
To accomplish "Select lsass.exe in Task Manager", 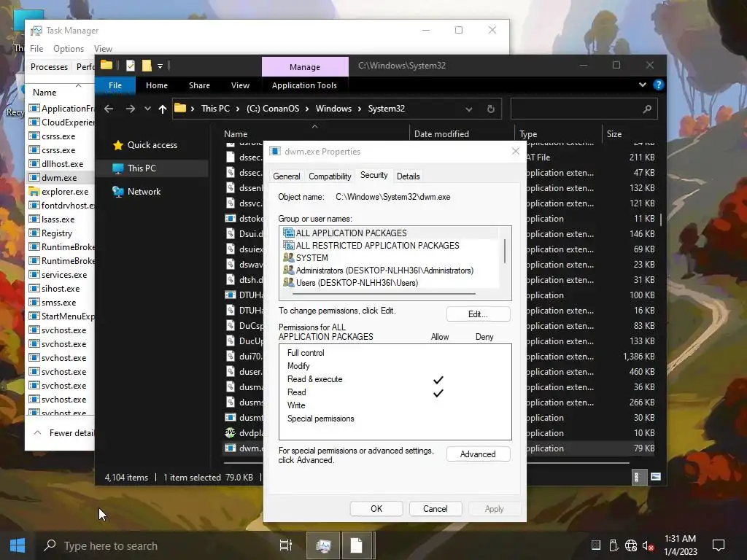I will (x=58, y=219).
